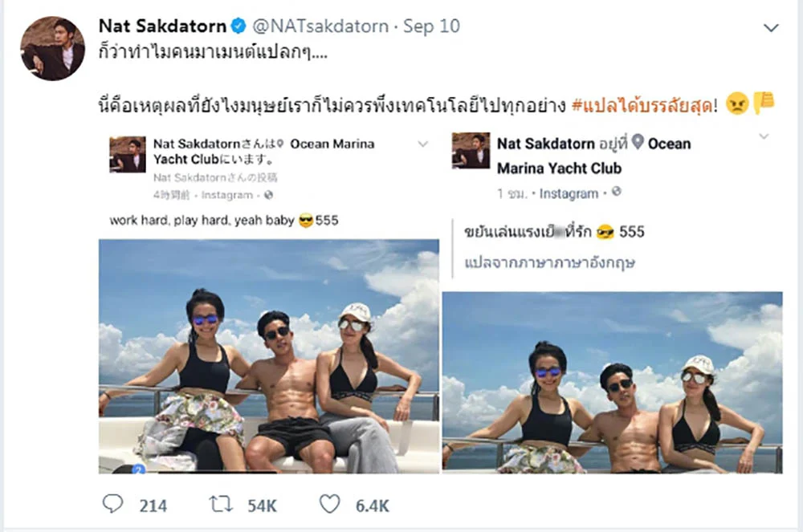Viewport: 803px width, 532px height.
Task: Click the reply speech bubble icon
Action: point(112,504)
